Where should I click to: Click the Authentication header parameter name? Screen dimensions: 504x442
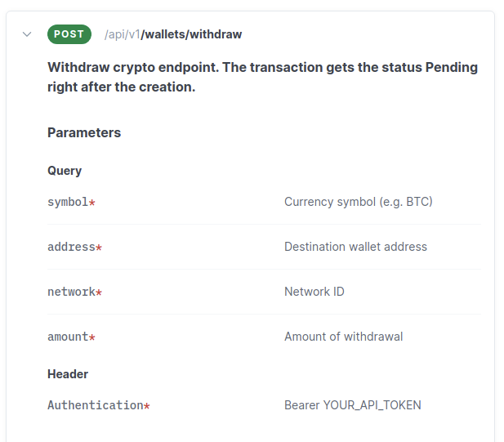95,405
